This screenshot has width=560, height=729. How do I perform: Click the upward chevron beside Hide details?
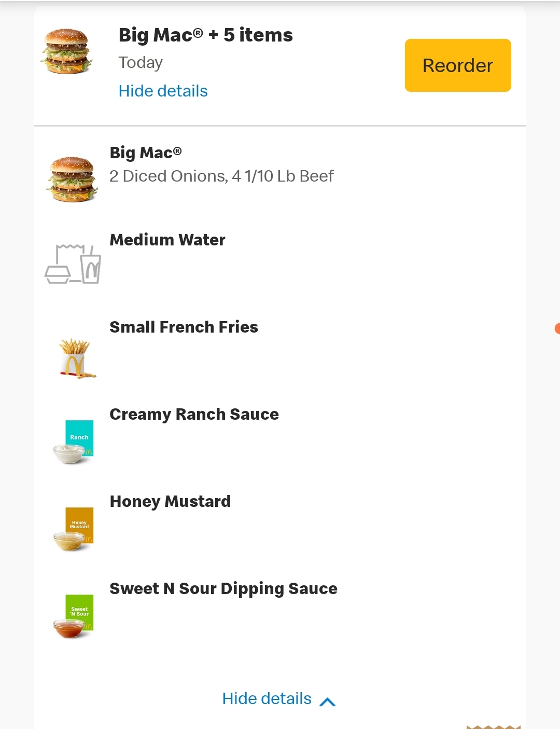pos(328,702)
